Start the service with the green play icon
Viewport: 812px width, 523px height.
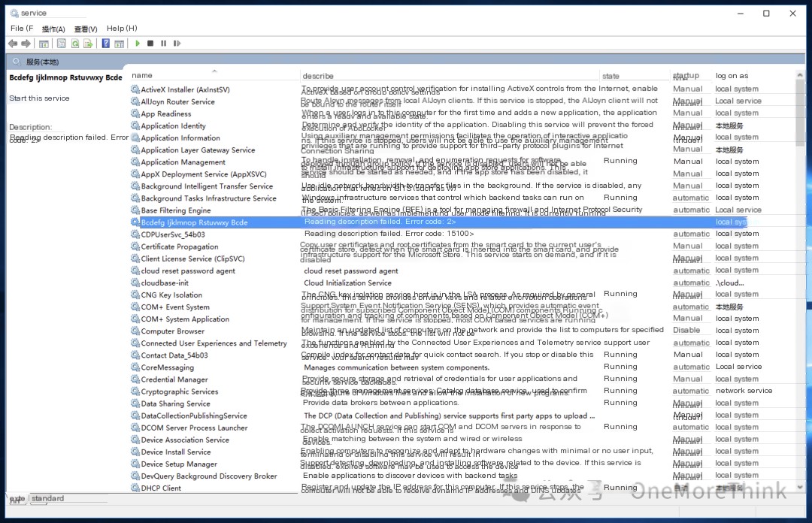pyautogui.click(x=138, y=44)
